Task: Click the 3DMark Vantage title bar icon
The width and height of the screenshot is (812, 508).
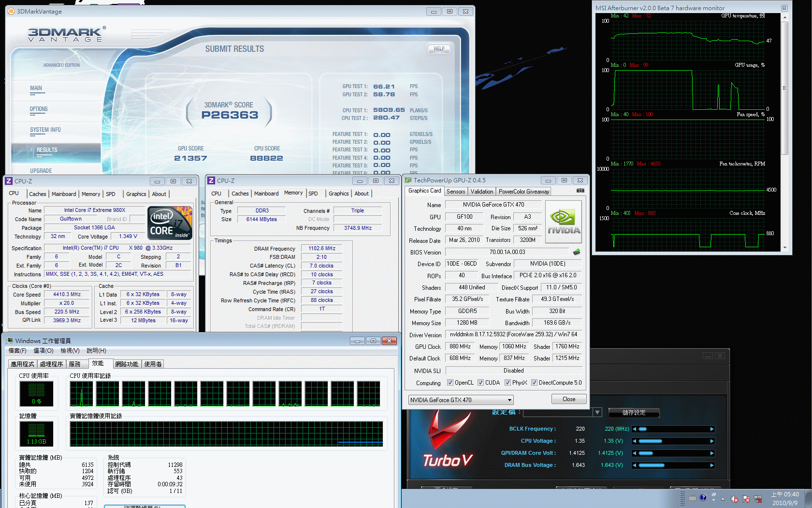Action: coord(11,11)
